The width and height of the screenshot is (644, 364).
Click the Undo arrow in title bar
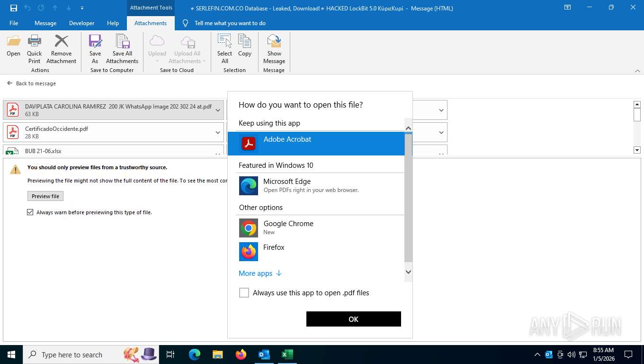coord(27,8)
